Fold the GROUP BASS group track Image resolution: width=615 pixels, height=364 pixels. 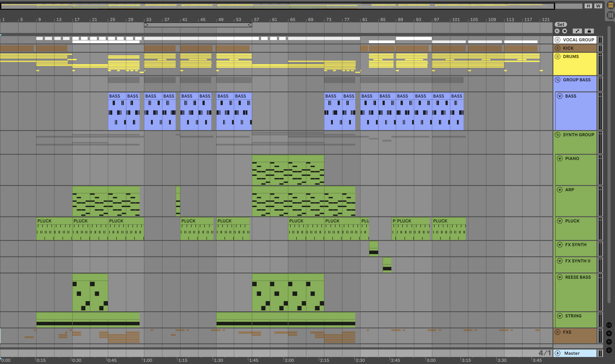click(x=558, y=80)
